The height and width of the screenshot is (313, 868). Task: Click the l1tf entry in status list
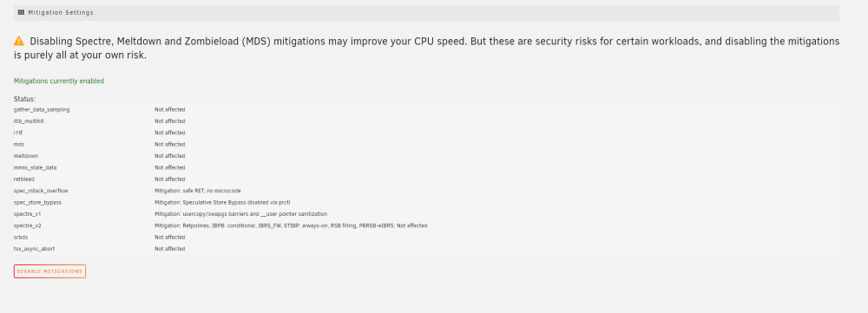point(426,133)
